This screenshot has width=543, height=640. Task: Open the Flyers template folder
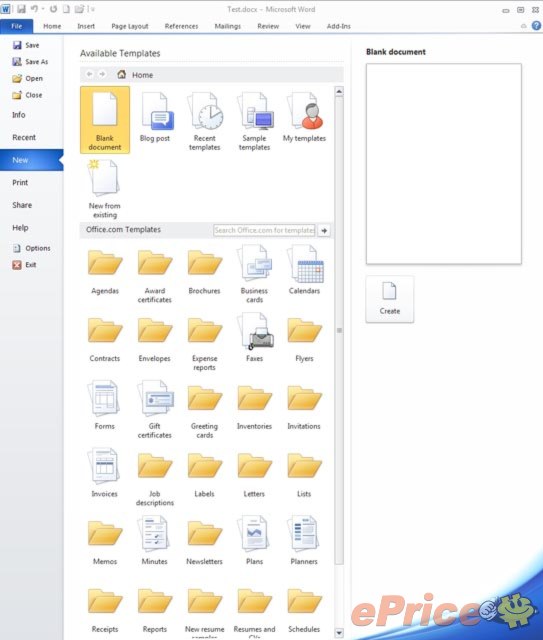tap(305, 338)
